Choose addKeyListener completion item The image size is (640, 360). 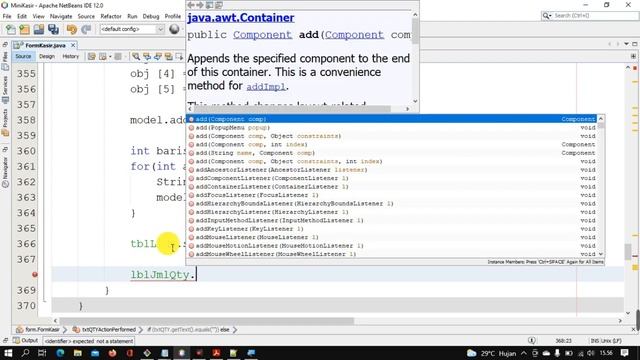pos(392,229)
